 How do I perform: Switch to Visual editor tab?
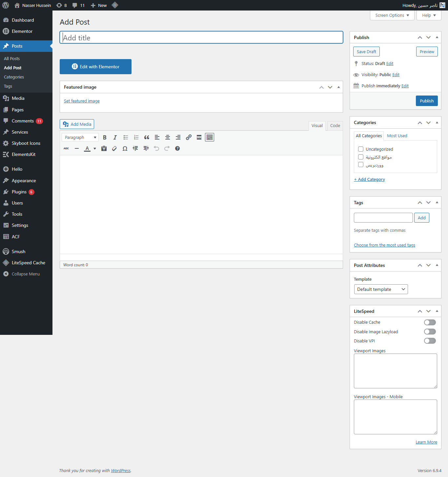tap(317, 126)
